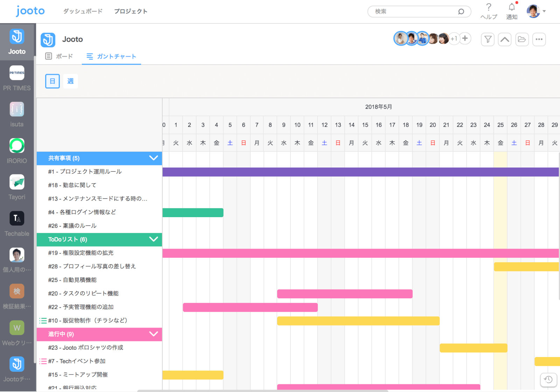This screenshot has height=392, width=560.
Task: Click the horizontal scrollbar at bottom
Action: 262,391
